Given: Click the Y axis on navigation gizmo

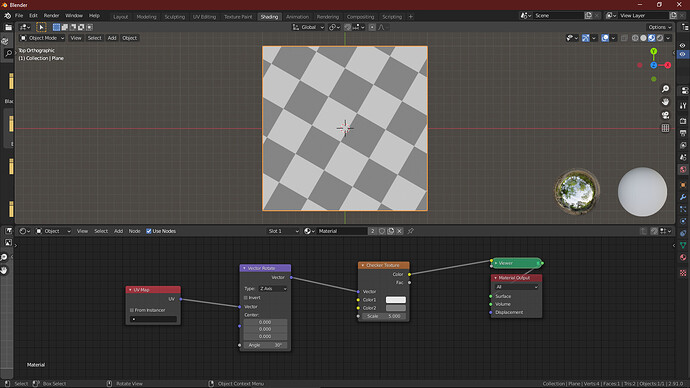Looking at the screenshot, I should (x=653, y=51).
